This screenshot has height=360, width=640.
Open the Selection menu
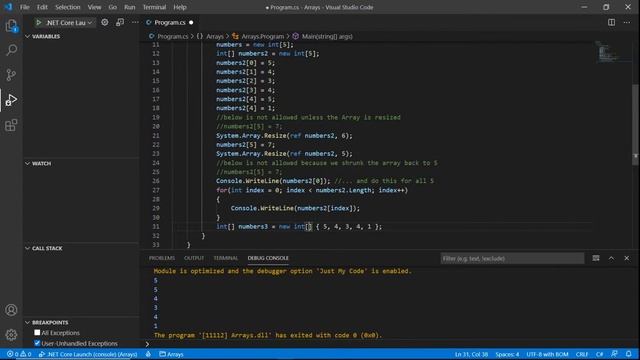(x=68, y=7)
